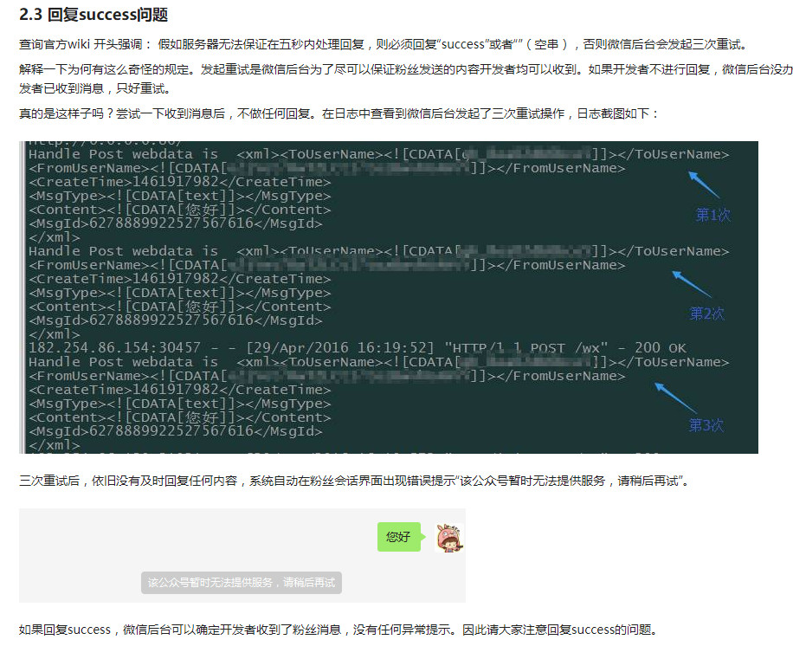The image size is (793, 672).
Task: Click the heading "2.3 回复success问题"
Action: click(x=93, y=15)
